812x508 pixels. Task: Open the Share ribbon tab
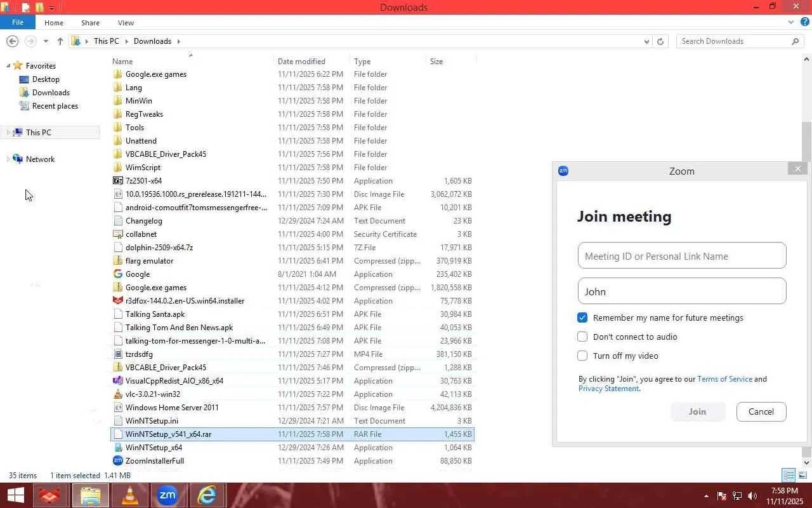coord(90,23)
